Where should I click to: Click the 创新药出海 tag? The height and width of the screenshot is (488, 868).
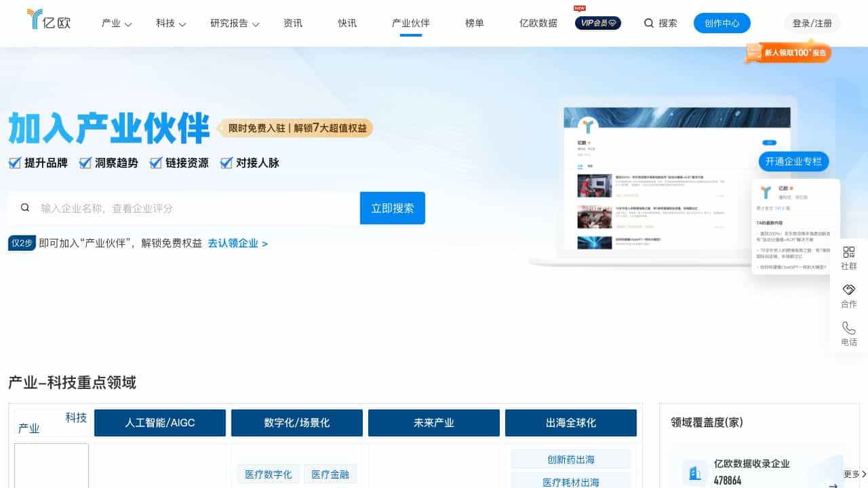(x=571, y=459)
